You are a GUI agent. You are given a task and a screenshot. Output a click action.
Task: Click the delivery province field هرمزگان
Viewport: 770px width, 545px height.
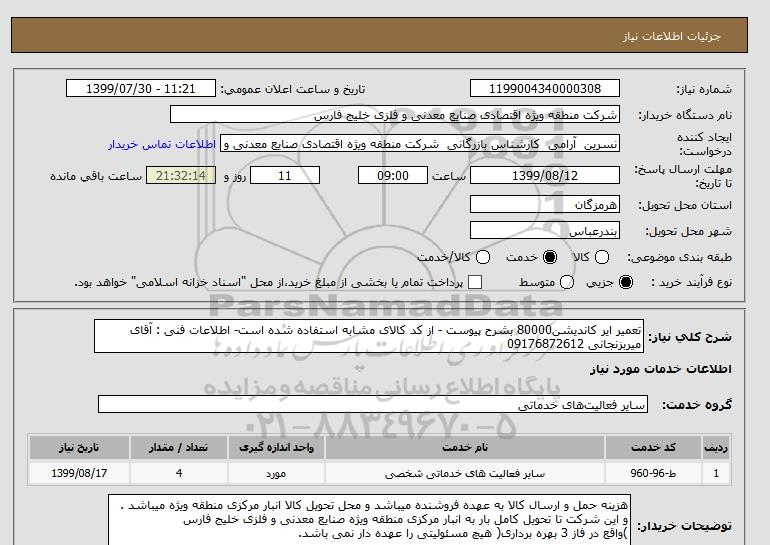coord(545,204)
